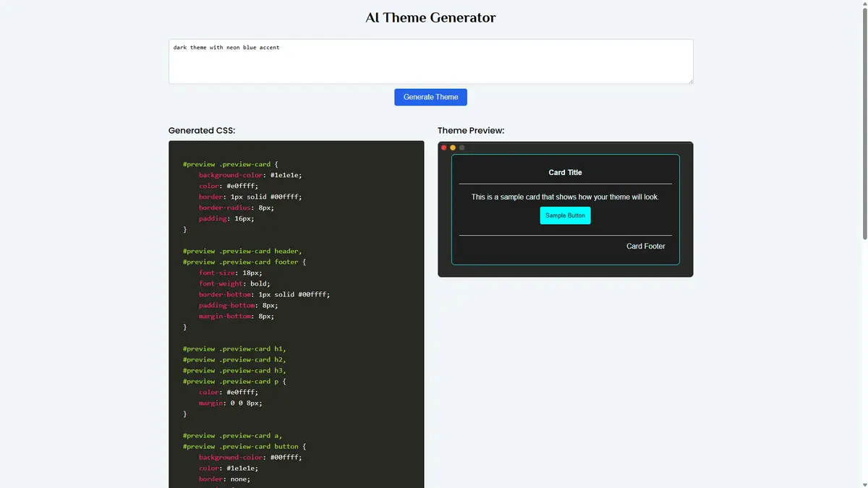Click the textarea resize handle at its bottom-right corner

click(x=690, y=81)
